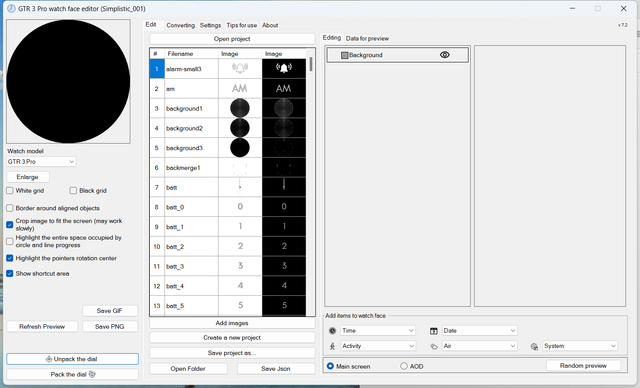Select the 'am' filename row
Viewport: 640px width, 388px height.
click(191, 89)
